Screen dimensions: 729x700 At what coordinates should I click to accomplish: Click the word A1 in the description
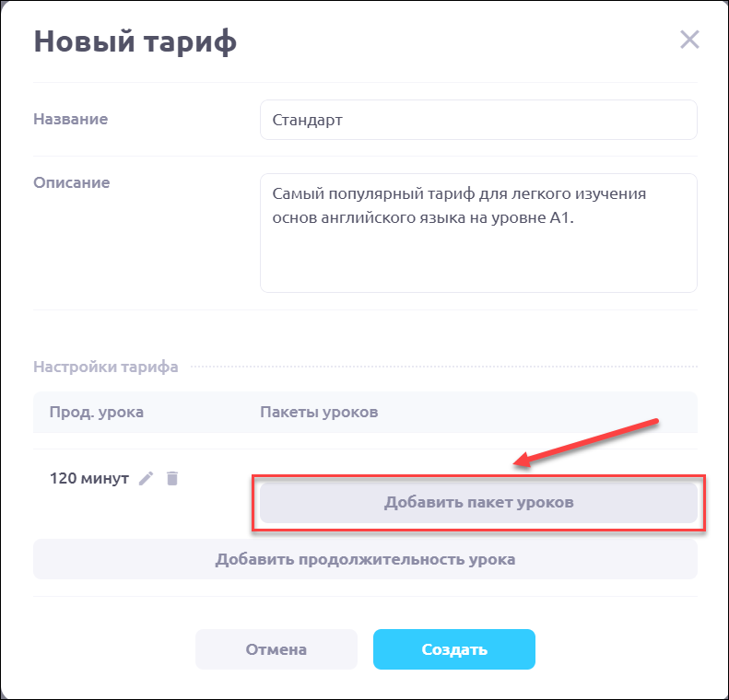[572, 219]
